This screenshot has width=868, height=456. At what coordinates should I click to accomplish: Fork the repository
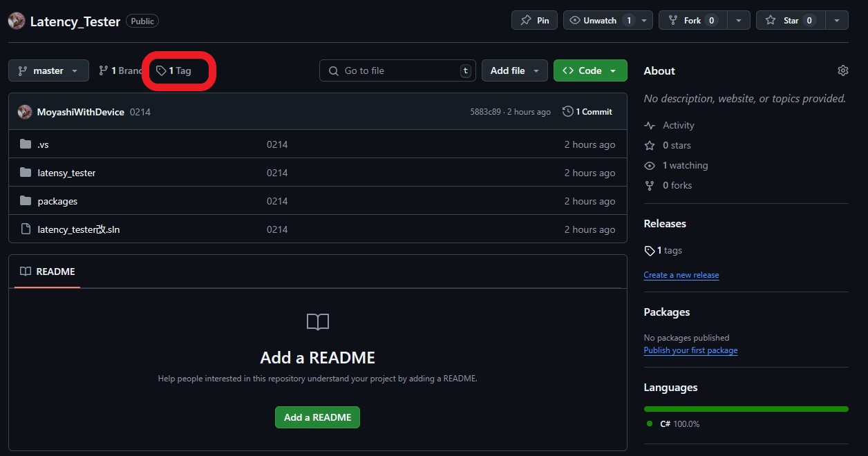click(692, 21)
